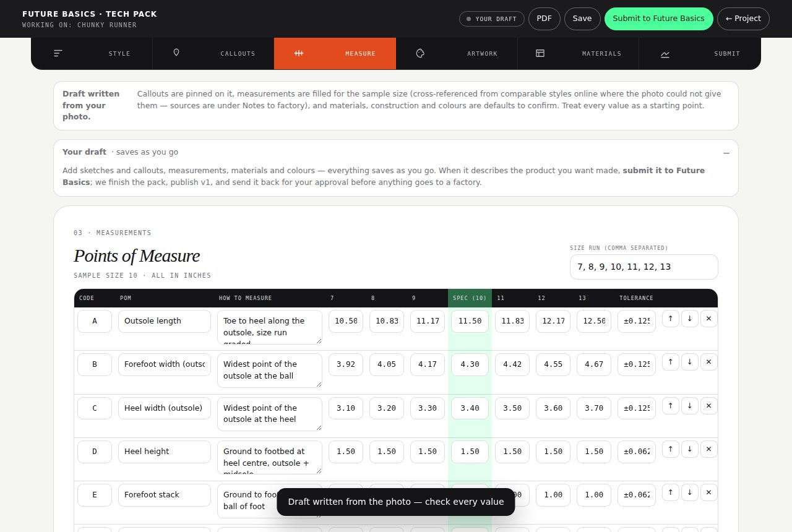The width and height of the screenshot is (792, 532).
Task: Move row D Heel height down
Action: (690, 449)
